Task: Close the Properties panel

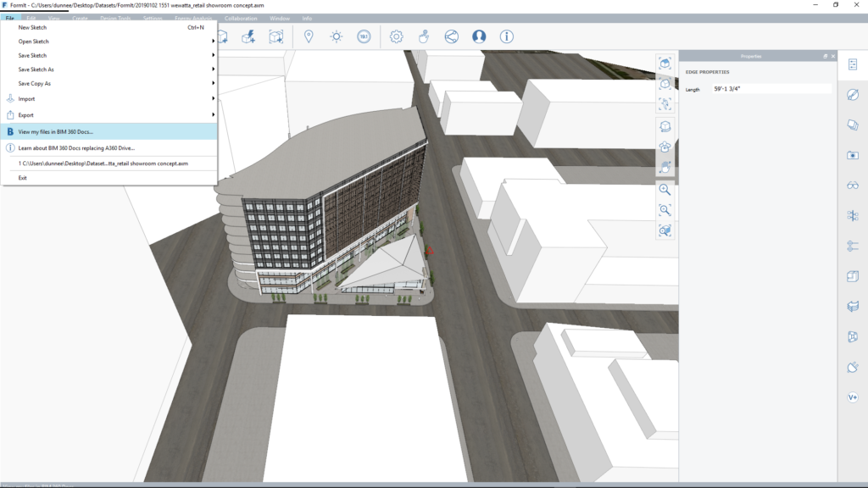Action: [x=833, y=56]
